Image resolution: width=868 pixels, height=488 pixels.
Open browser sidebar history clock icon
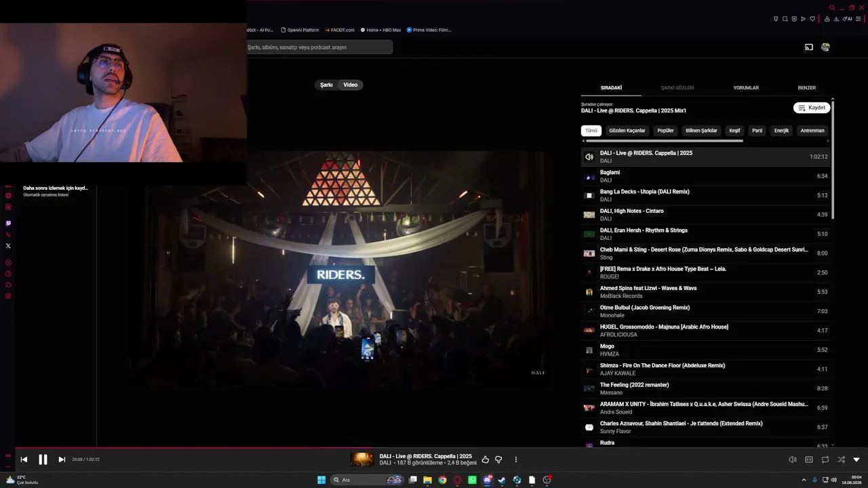tap(8, 274)
